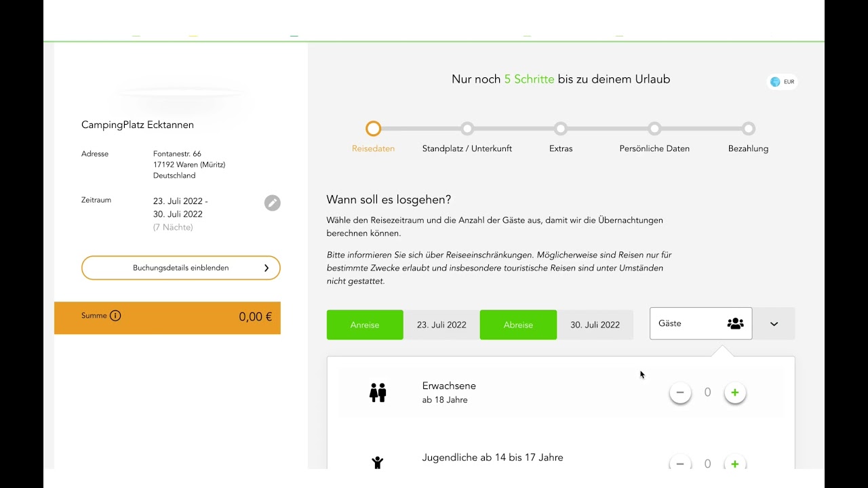Click the guests group icon in Gäste field
Viewport: 868px width, 488px height.
pos(735,323)
